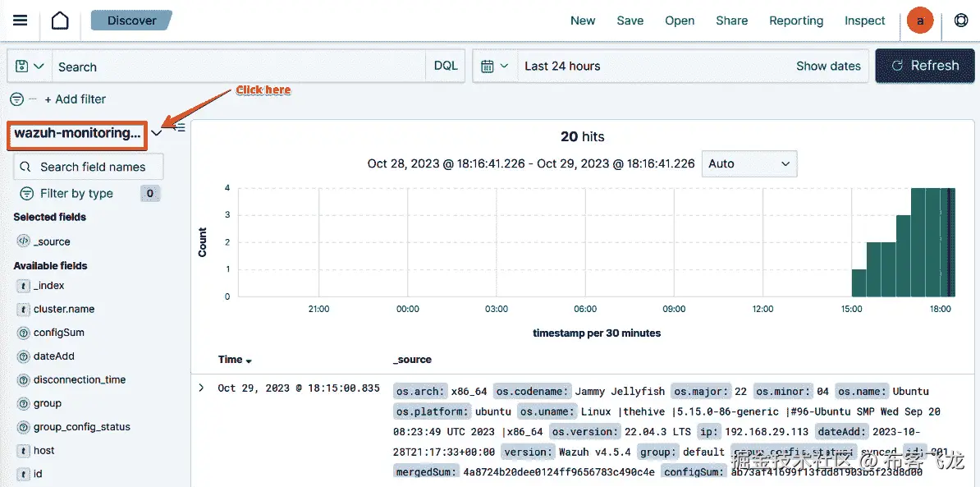This screenshot has width=980, height=487.
Task: Click the filter set options icon near Add filter
Action: 16,99
